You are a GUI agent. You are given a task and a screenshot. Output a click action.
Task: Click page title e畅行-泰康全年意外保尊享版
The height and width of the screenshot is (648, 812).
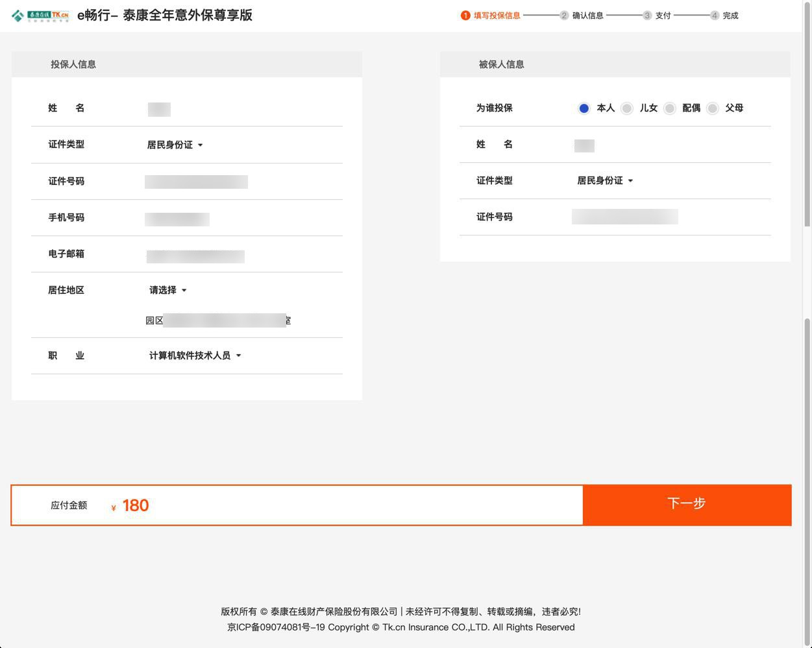165,15
